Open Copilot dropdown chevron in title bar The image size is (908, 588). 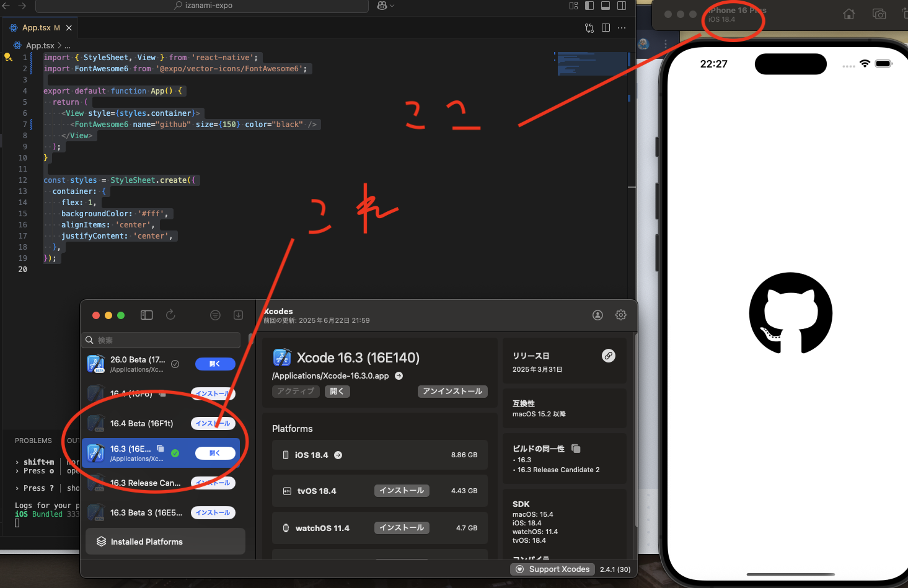[x=392, y=6]
